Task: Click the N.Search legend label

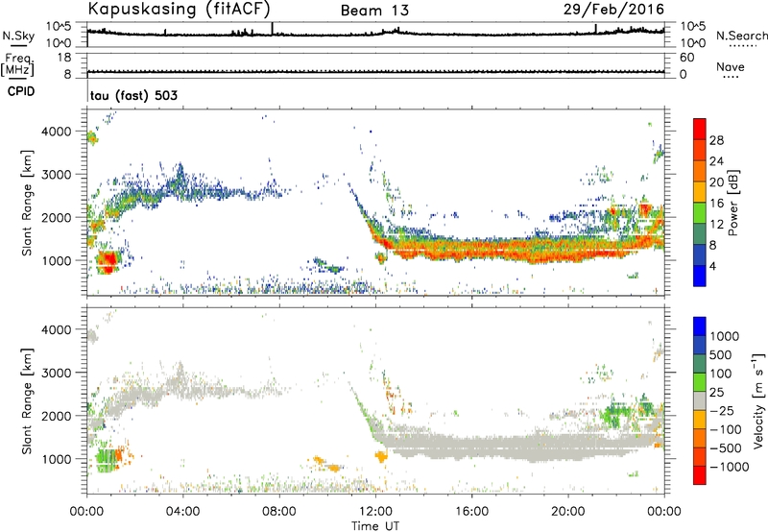Action: [x=741, y=36]
